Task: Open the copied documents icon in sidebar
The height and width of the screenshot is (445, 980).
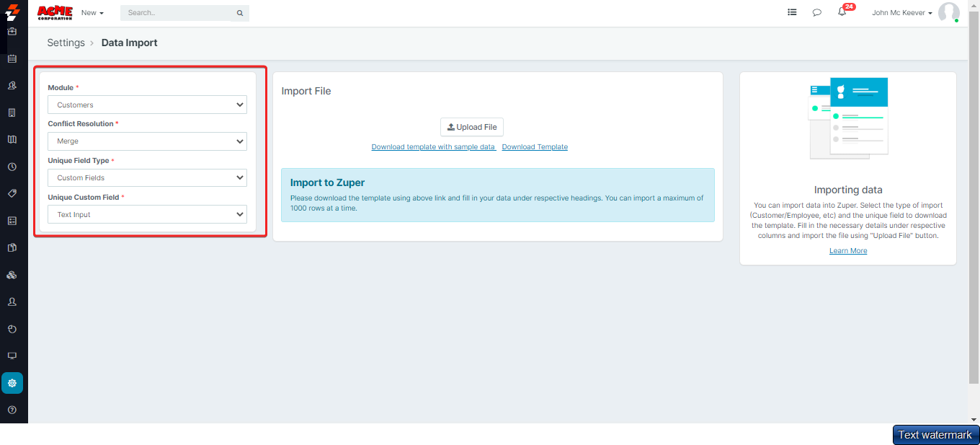Action: pyautogui.click(x=12, y=247)
